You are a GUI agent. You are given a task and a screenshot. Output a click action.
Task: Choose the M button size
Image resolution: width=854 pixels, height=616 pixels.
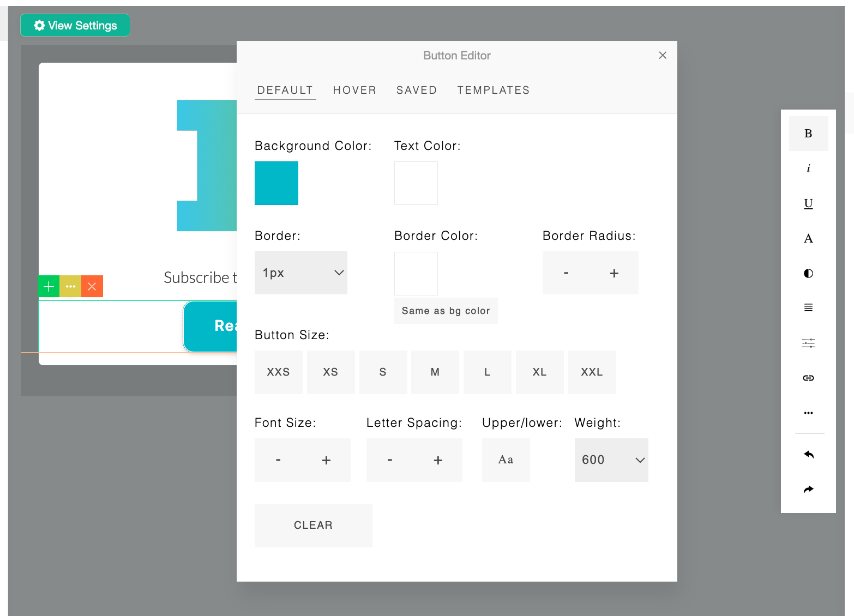[x=435, y=372]
